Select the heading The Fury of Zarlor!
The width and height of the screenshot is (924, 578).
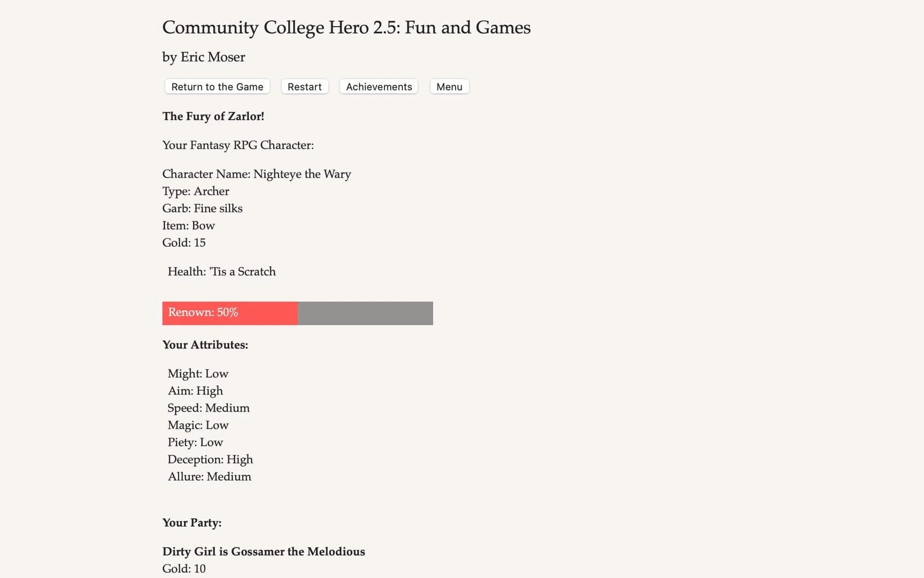pos(213,116)
